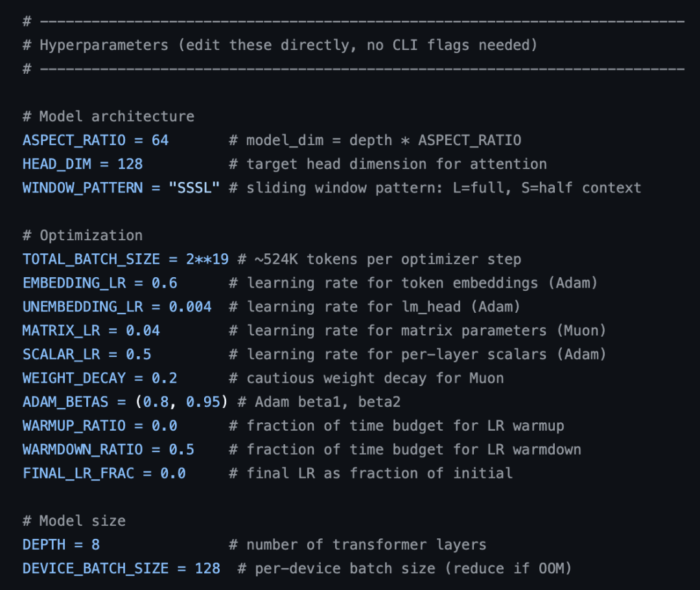
Task: Click the "# Model size" section comment
Action: tap(74, 521)
